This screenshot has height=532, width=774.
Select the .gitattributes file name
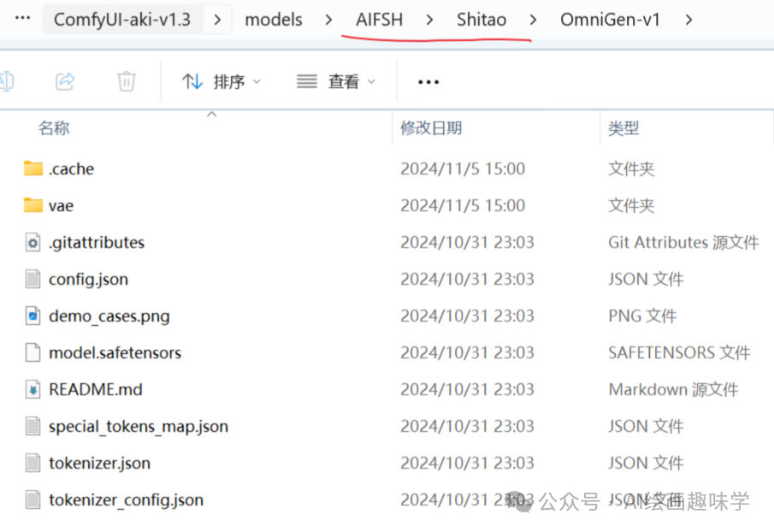[97, 242]
